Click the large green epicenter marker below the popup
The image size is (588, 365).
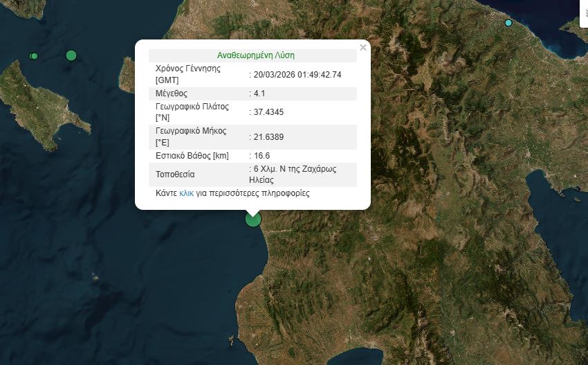253,219
